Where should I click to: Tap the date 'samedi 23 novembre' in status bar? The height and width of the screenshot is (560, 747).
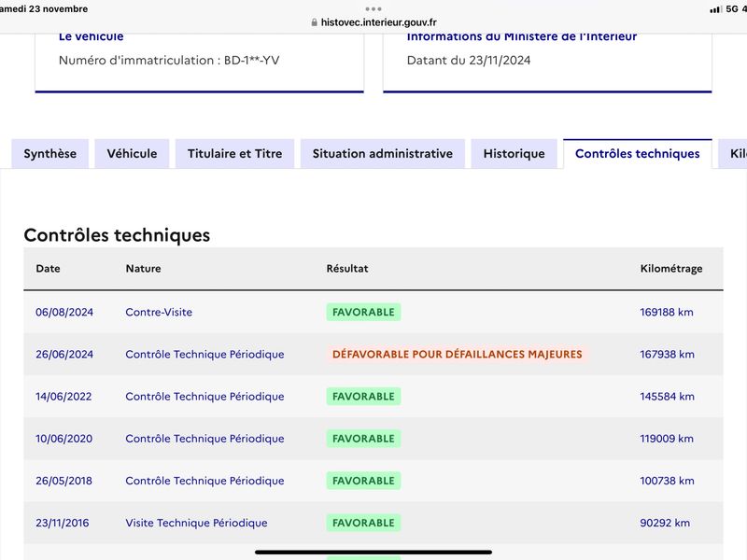[x=43, y=8]
